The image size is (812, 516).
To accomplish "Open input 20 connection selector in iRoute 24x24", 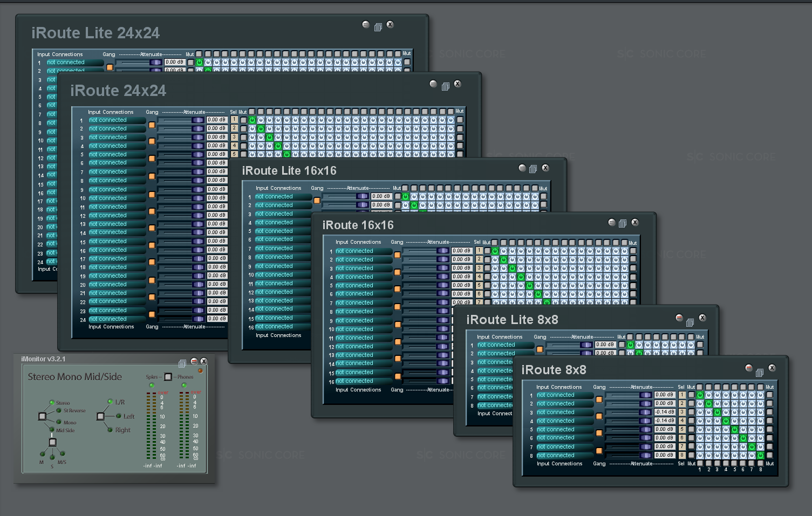I will click(x=117, y=284).
